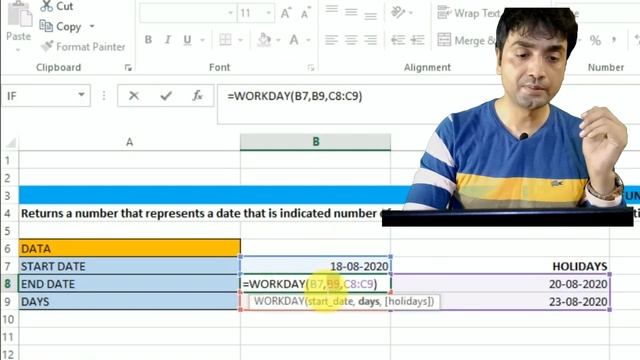Screen dimensions: 640x360
Task: Select column A header
Action: [129, 142]
